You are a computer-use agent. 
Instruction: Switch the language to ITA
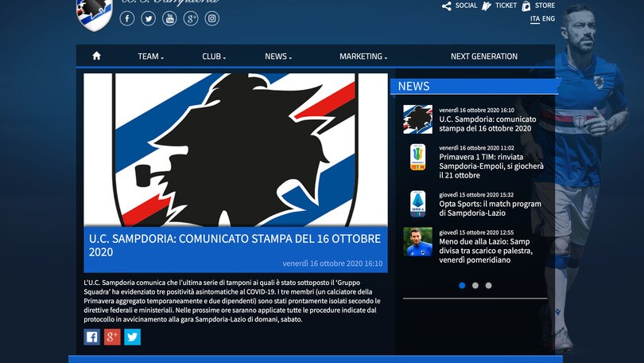coord(535,19)
